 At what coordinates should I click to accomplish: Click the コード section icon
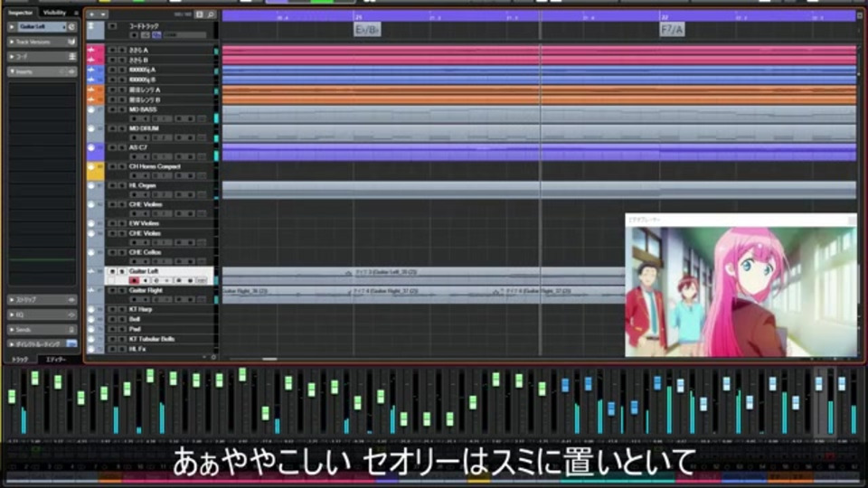(x=72, y=56)
